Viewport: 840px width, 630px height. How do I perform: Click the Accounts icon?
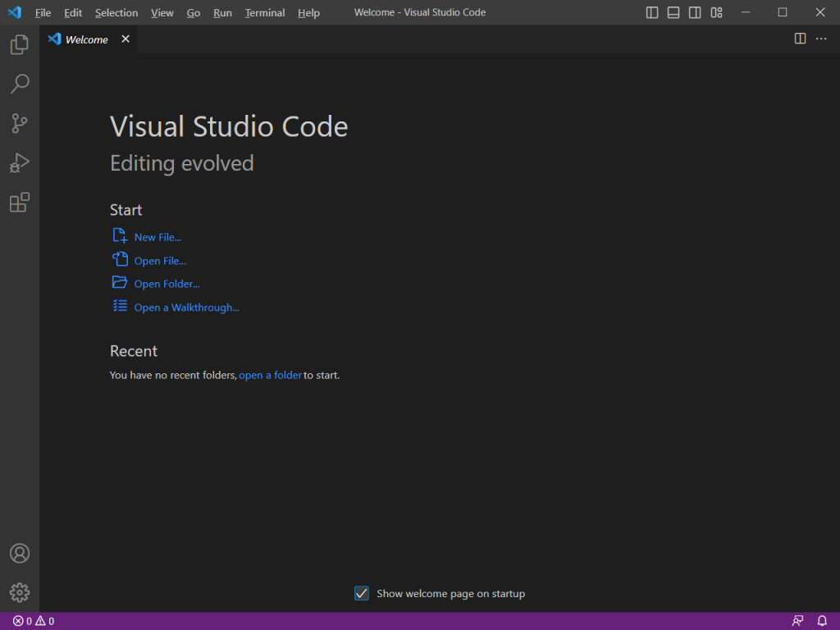[20, 554]
